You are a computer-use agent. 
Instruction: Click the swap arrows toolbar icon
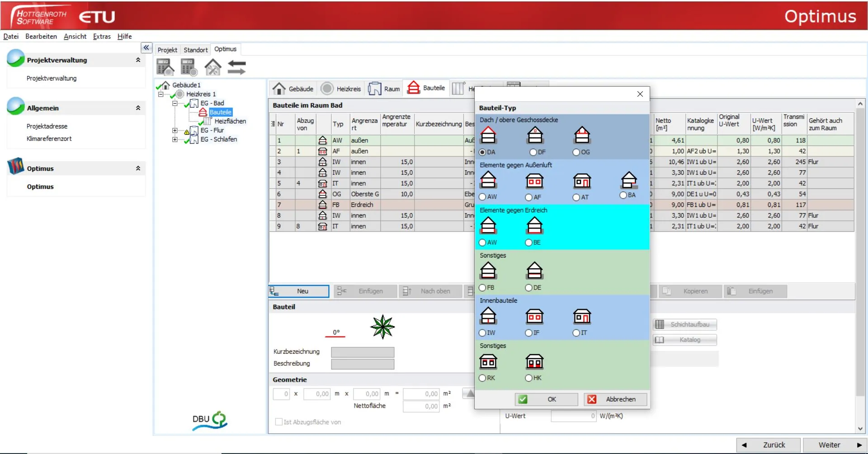[x=236, y=68]
